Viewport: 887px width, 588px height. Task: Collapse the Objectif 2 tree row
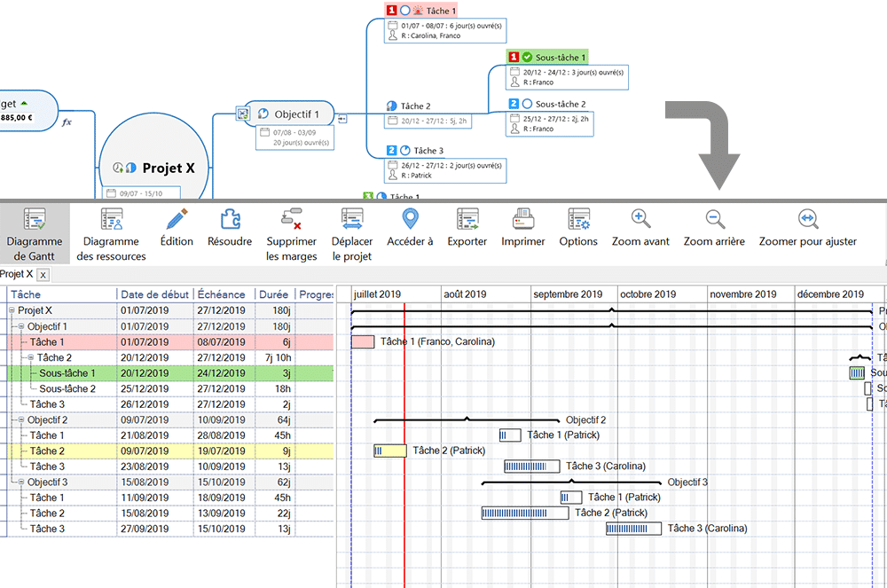(22, 419)
